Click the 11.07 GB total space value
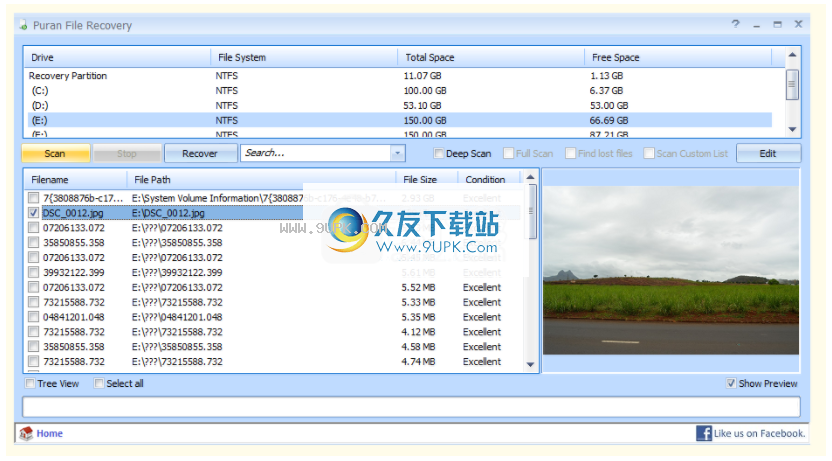Screen dimensions: 832x461 (422, 76)
